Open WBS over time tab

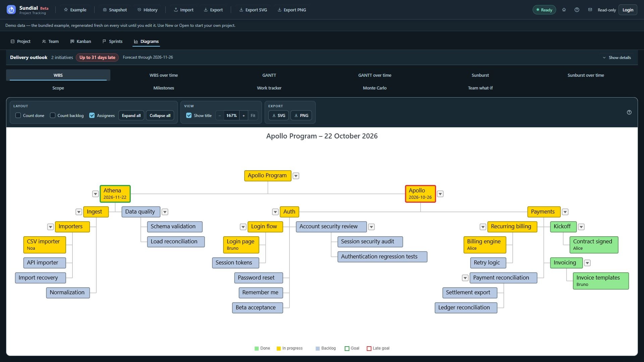pyautogui.click(x=164, y=75)
